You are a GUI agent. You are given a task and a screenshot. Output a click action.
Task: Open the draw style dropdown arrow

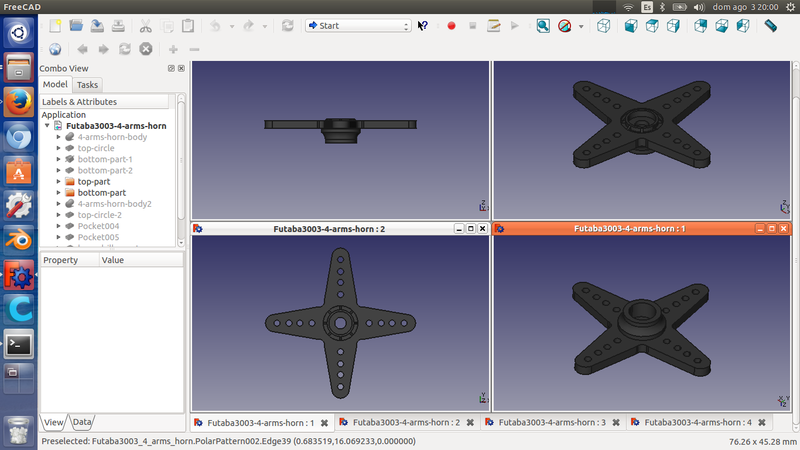click(581, 26)
